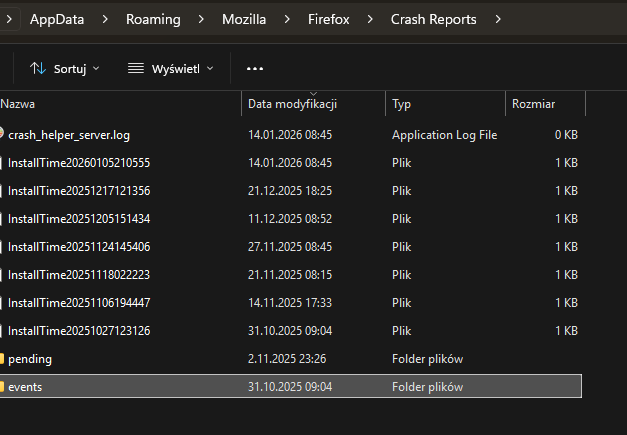The image size is (627, 435).
Task: Expand the Wyświetl view dropdown
Action: tap(210, 68)
